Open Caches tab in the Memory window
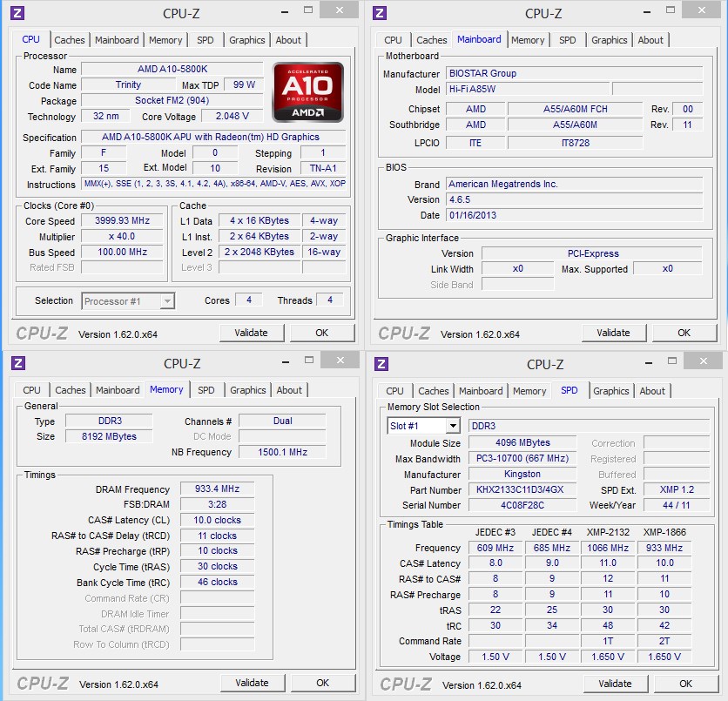The width and height of the screenshot is (728, 701). (x=71, y=390)
